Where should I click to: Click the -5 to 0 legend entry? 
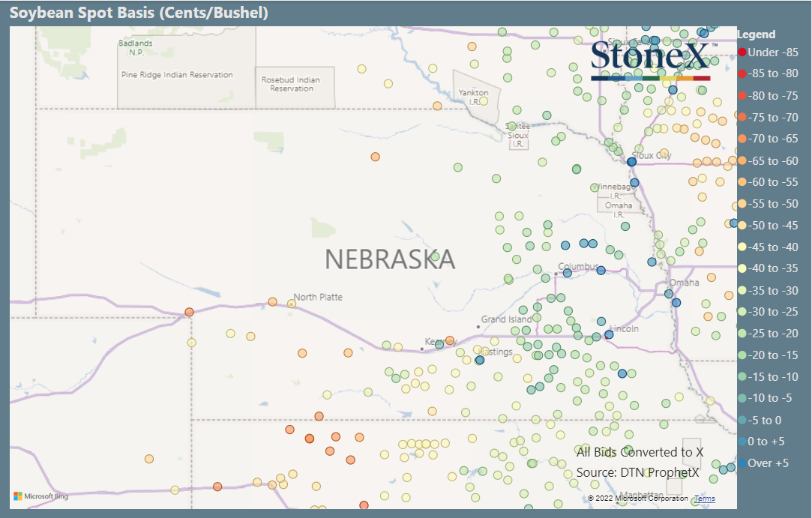pos(760,420)
